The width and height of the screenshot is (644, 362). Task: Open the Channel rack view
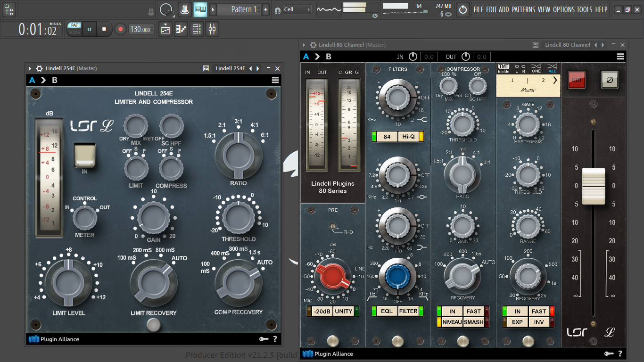coord(197,29)
